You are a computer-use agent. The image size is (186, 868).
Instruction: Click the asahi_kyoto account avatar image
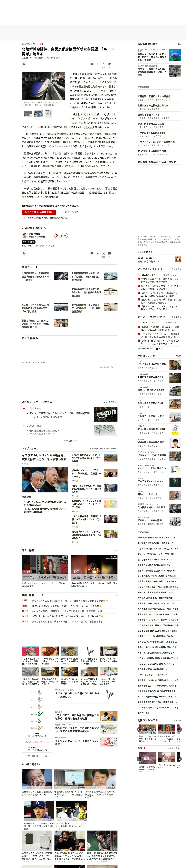point(178,259)
